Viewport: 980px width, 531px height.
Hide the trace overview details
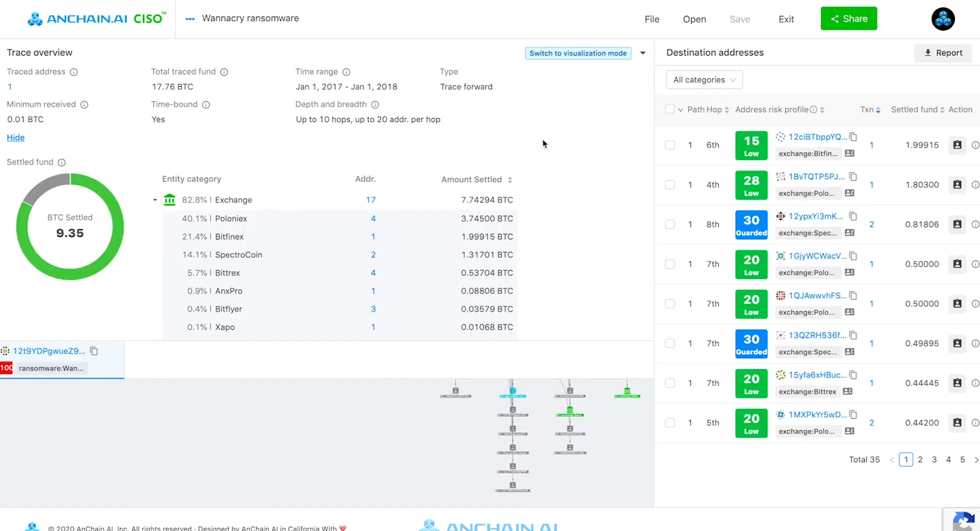(x=15, y=138)
